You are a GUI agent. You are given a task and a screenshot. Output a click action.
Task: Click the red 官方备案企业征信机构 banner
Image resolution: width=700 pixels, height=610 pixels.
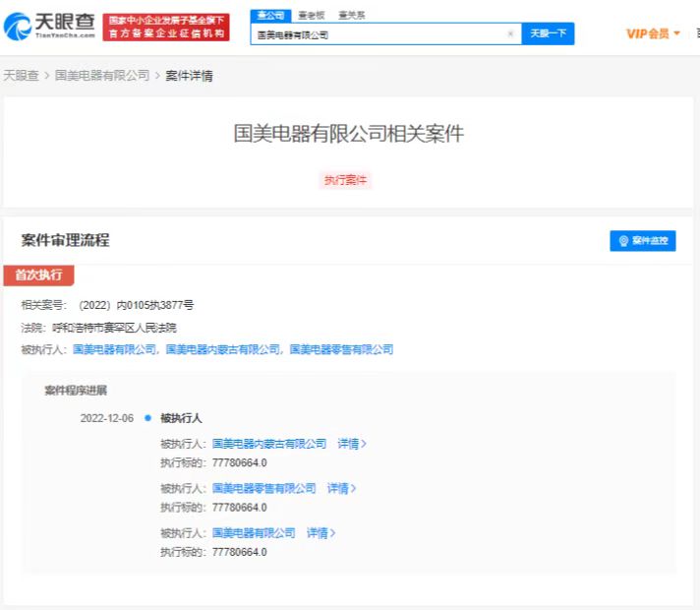click(x=166, y=27)
